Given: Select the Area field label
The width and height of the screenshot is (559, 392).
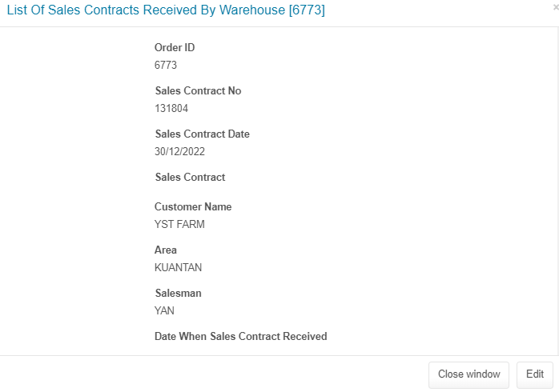Looking at the screenshot, I should [166, 250].
